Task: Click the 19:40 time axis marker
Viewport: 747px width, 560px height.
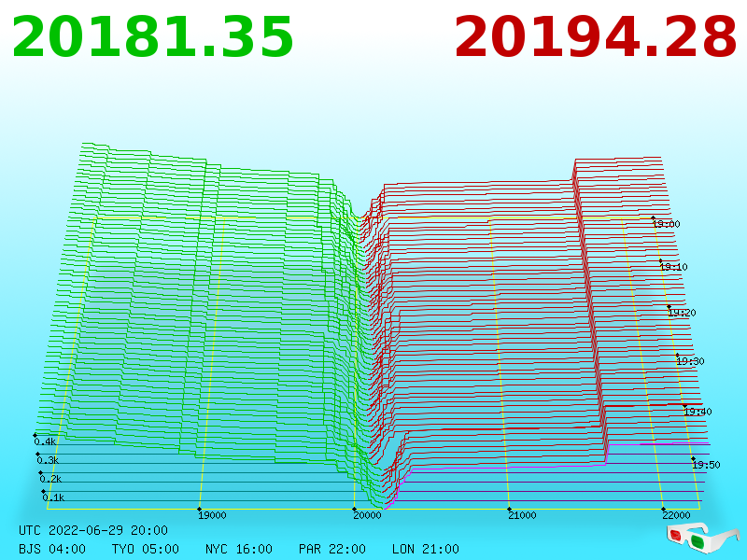Action: (698, 412)
